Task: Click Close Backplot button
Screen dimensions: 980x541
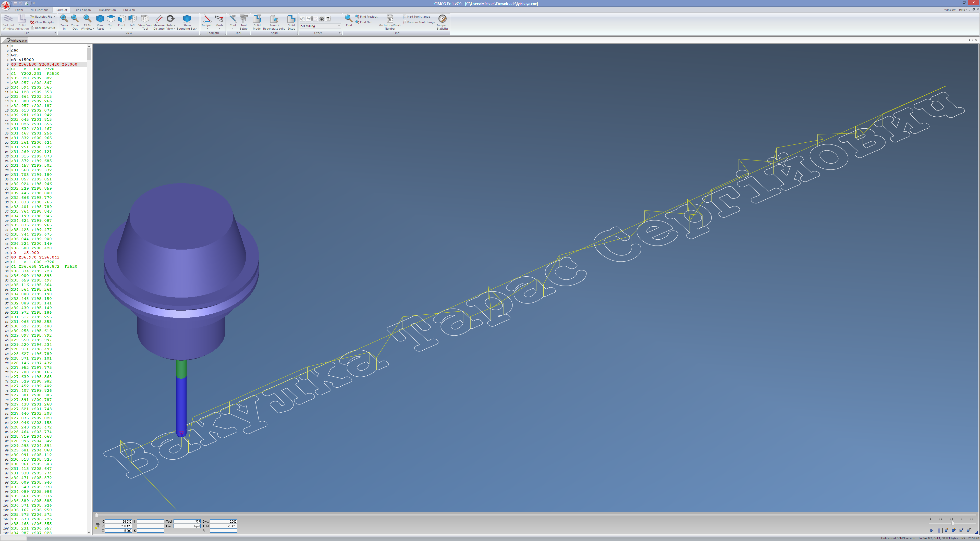Action: (43, 22)
